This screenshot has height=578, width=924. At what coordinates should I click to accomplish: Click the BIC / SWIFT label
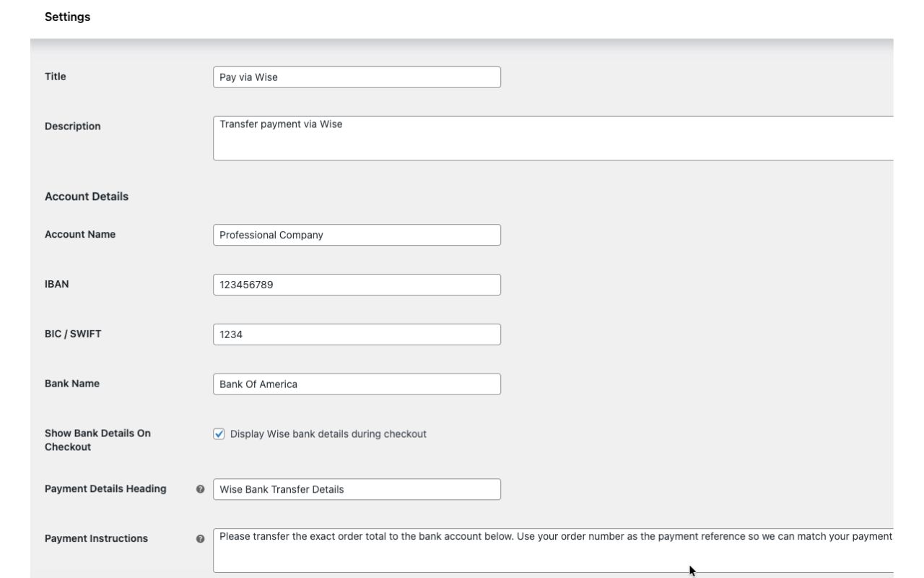[x=73, y=334]
